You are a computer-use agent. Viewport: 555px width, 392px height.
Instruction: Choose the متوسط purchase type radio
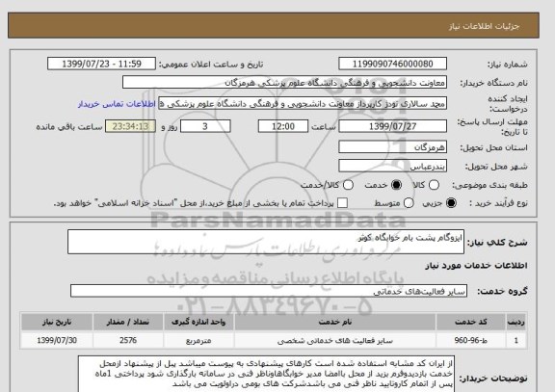[409, 203]
